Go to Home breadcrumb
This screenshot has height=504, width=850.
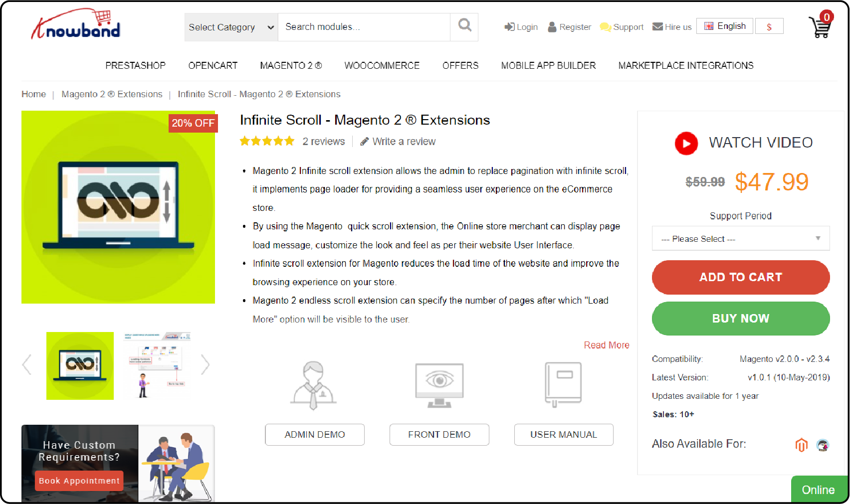pyautogui.click(x=33, y=94)
